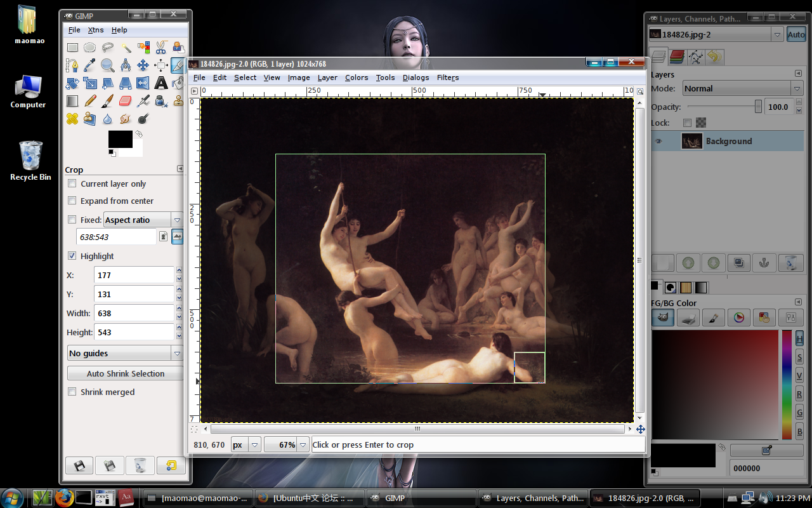The image size is (812, 508).
Task: Hide the Background layer eye icon
Action: (x=658, y=141)
